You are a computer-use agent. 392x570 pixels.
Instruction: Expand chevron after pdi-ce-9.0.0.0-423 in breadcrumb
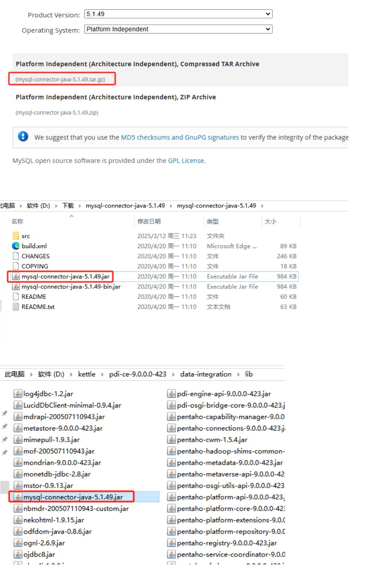[x=173, y=375]
